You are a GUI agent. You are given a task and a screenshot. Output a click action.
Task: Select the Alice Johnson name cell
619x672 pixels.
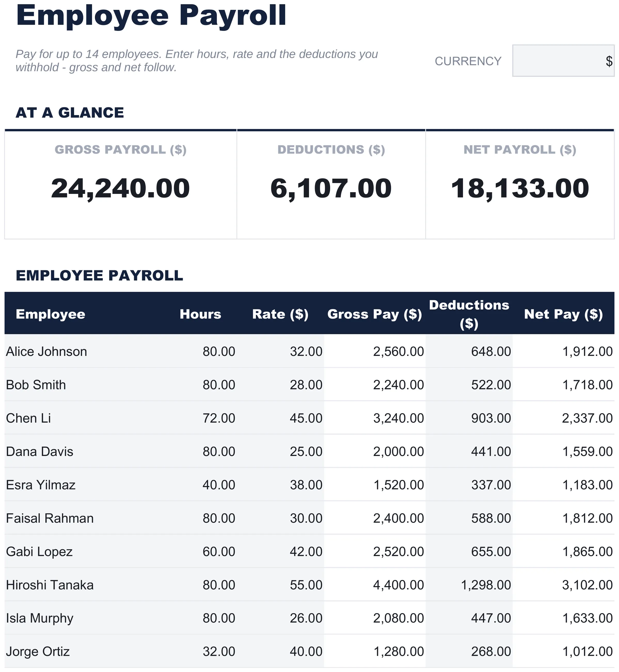[47, 351]
